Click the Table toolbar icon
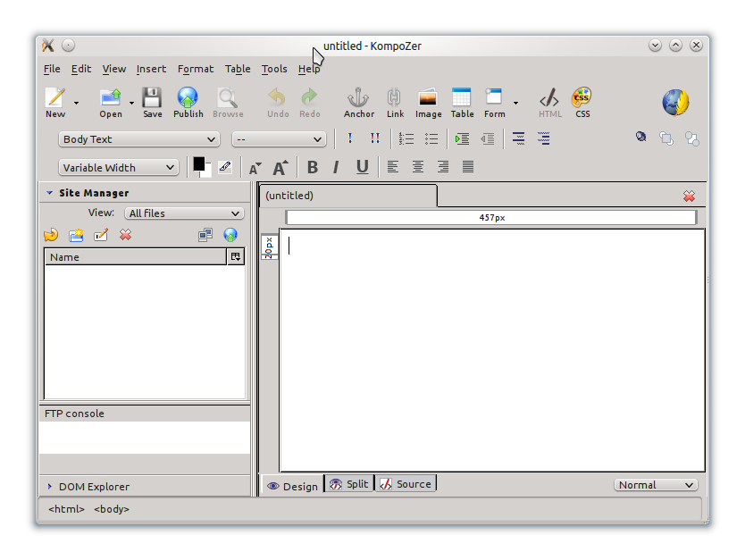Viewport: 745px width, 560px height. pyautogui.click(x=461, y=97)
